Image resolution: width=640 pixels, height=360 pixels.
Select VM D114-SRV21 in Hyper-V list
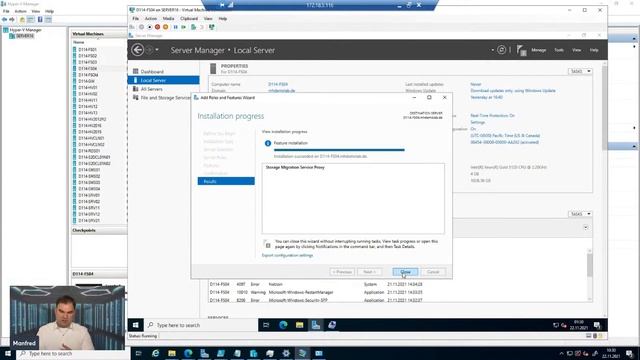(x=89, y=220)
